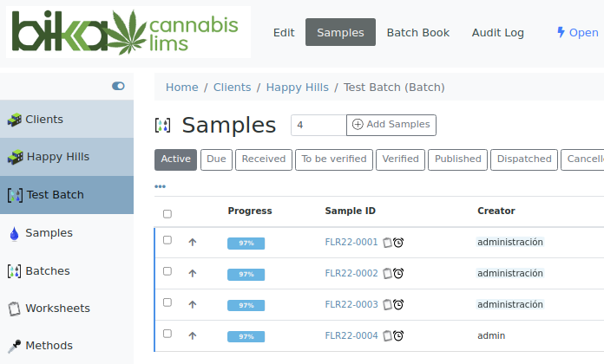604x364 pixels.
Task: Click the alarm clock icon for FLR22-0001
Action: tap(398, 243)
